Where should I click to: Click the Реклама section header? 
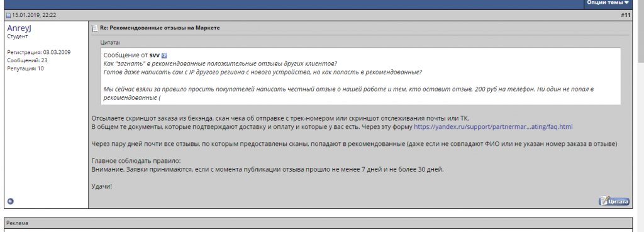coord(18,223)
